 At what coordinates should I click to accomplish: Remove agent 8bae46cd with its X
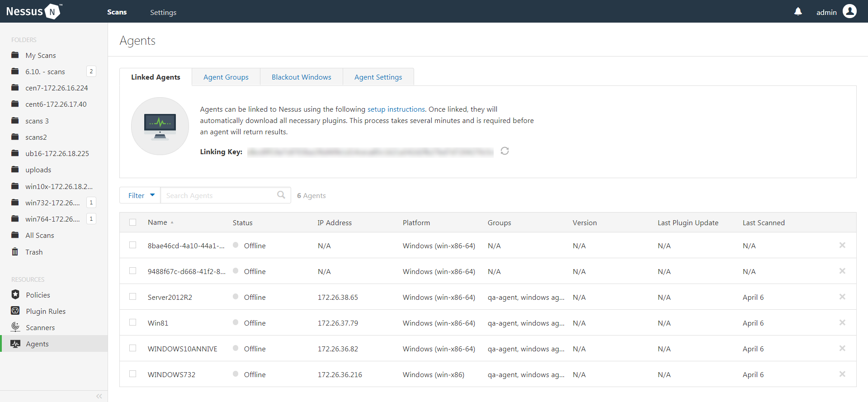(x=842, y=245)
